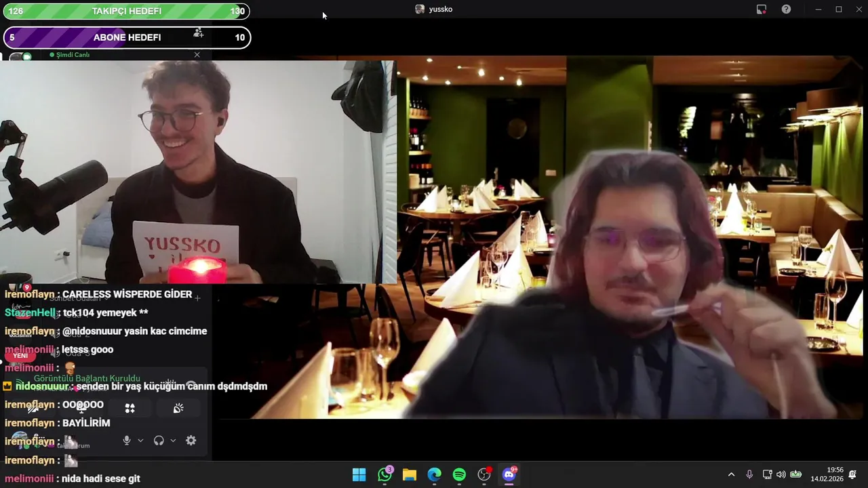Click chat message 'letsss gooo'
This screenshot has width=868, height=488.
click(87, 350)
